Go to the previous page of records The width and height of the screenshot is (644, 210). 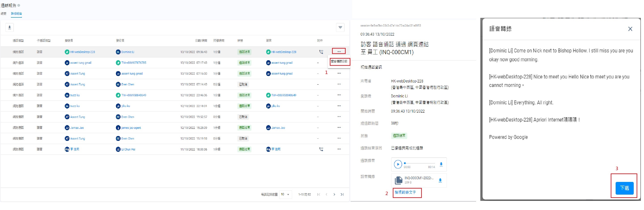(326, 194)
